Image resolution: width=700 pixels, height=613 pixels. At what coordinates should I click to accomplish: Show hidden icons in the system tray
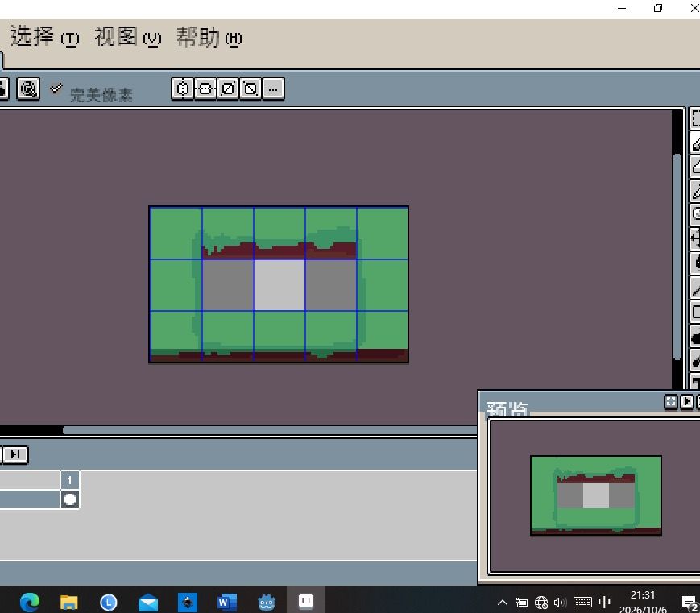click(x=502, y=603)
